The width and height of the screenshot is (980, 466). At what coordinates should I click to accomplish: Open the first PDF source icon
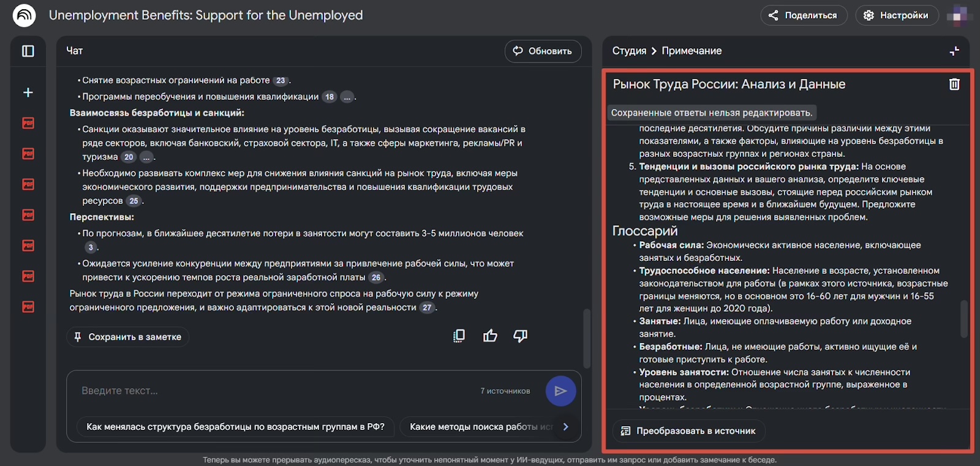pyautogui.click(x=28, y=123)
